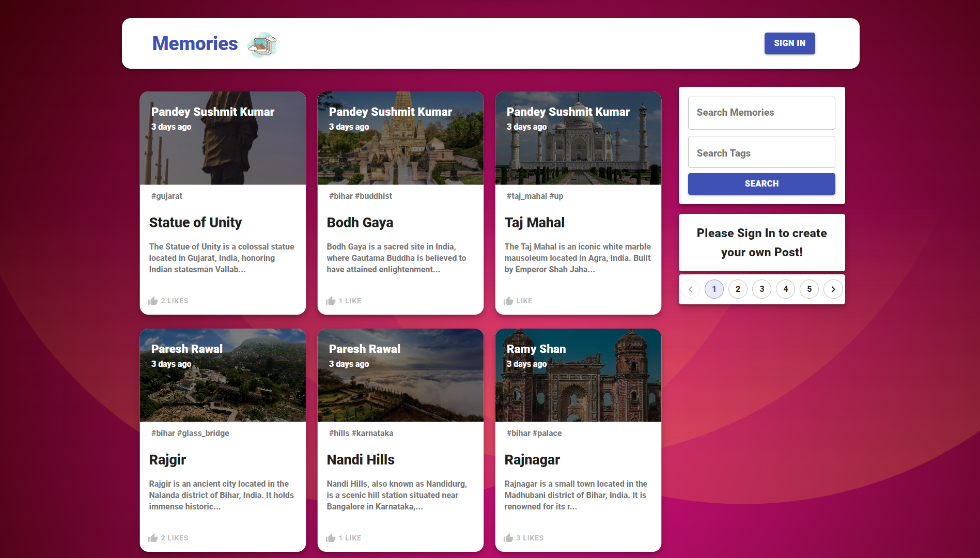
Task: Click the Bodh Gaya title
Action: point(360,223)
